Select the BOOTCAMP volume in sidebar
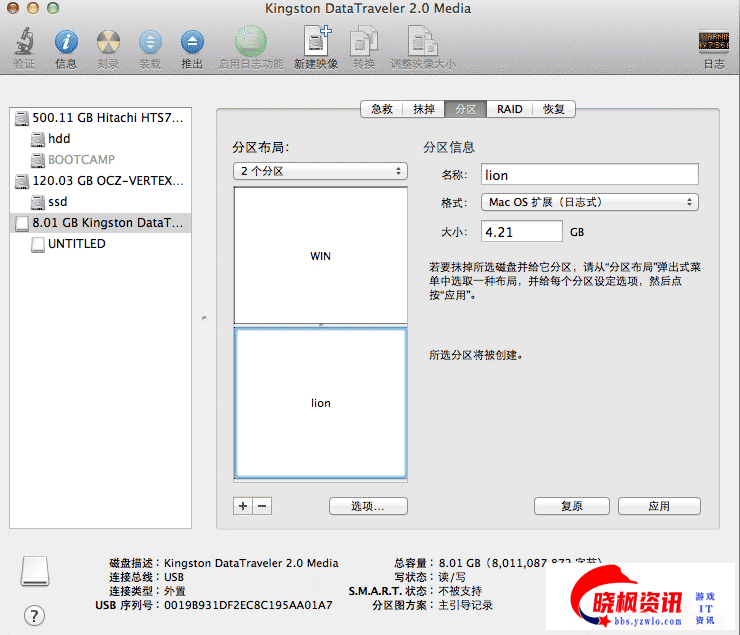 (81, 160)
